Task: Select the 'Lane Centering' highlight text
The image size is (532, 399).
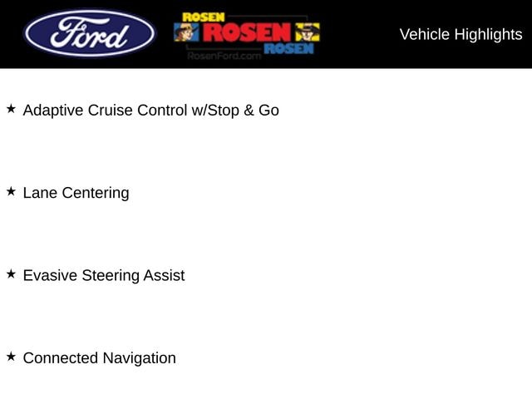Action: click(76, 193)
